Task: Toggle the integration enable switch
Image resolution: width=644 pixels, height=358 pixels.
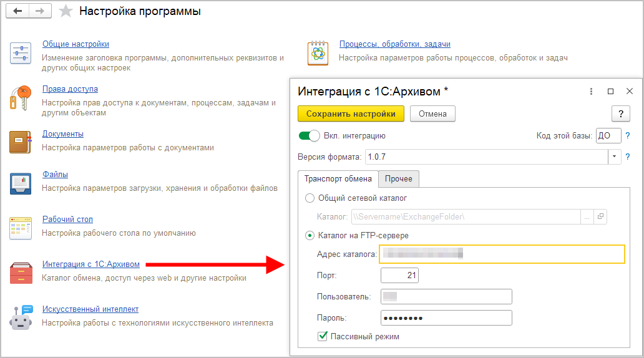Action: 309,136
